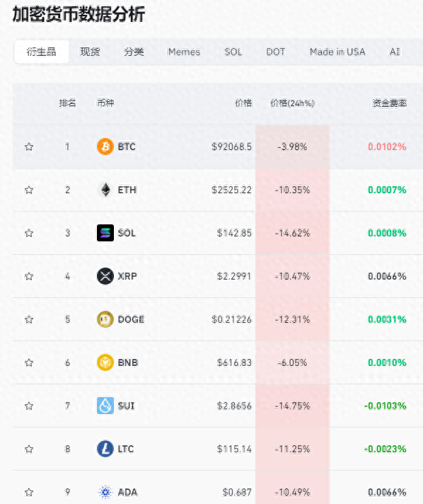Sort by 排名 column header
The width and height of the screenshot is (423, 504).
coord(67,103)
